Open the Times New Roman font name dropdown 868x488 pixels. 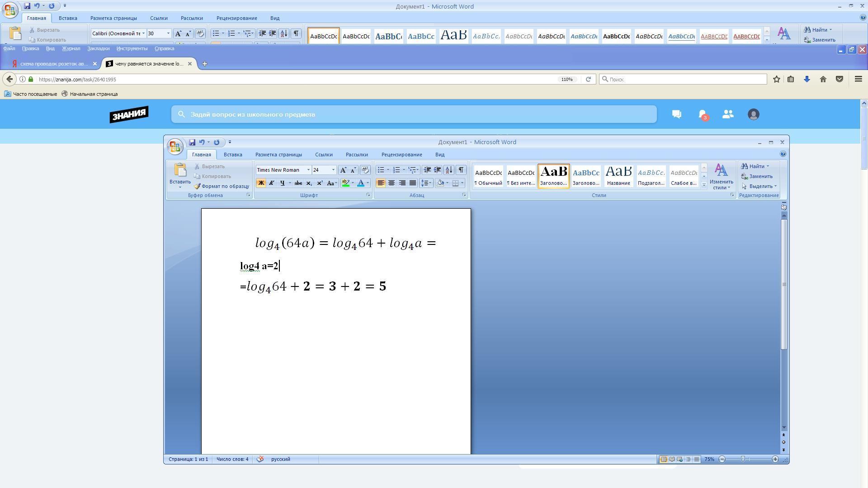pos(308,170)
